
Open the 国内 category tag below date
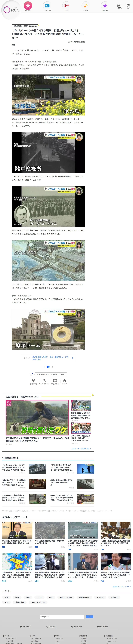point(13,45)
